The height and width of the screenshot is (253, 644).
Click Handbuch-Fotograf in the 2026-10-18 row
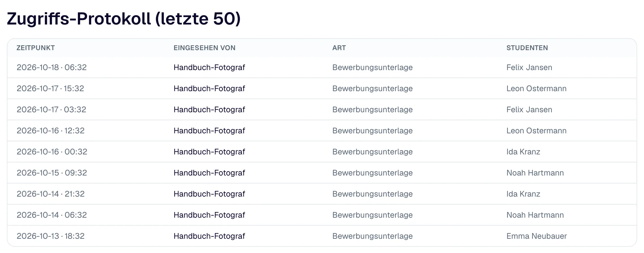(209, 68)
